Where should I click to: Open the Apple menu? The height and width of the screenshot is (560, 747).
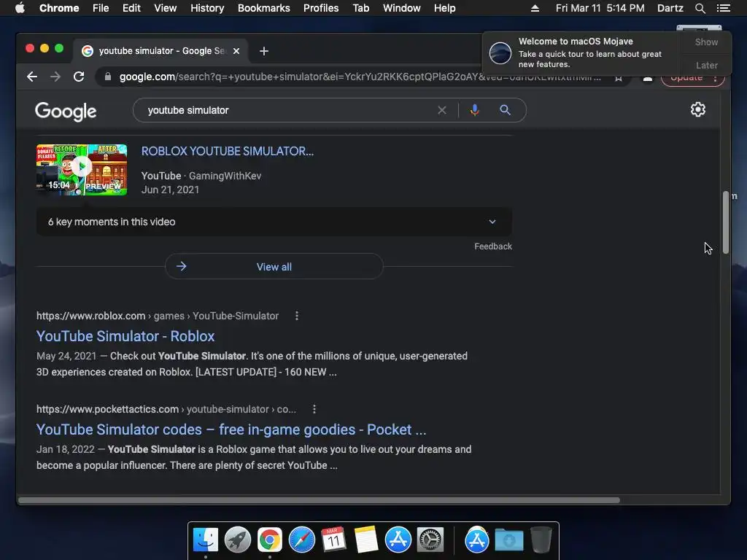[x=20, y=8]
